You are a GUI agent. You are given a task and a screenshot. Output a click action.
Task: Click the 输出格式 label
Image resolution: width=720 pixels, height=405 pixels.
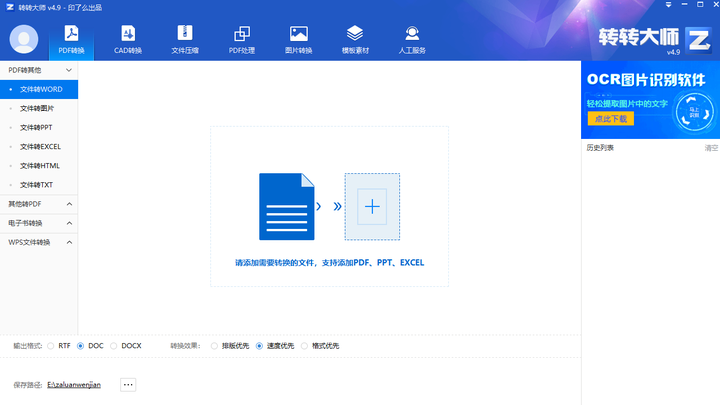pyautogui.click(x=28, y=346)
